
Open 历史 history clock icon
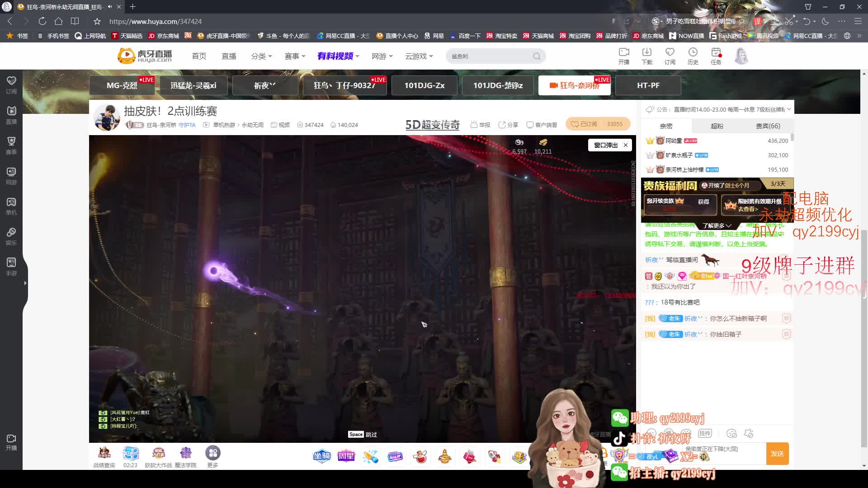(x=693, y=56)
